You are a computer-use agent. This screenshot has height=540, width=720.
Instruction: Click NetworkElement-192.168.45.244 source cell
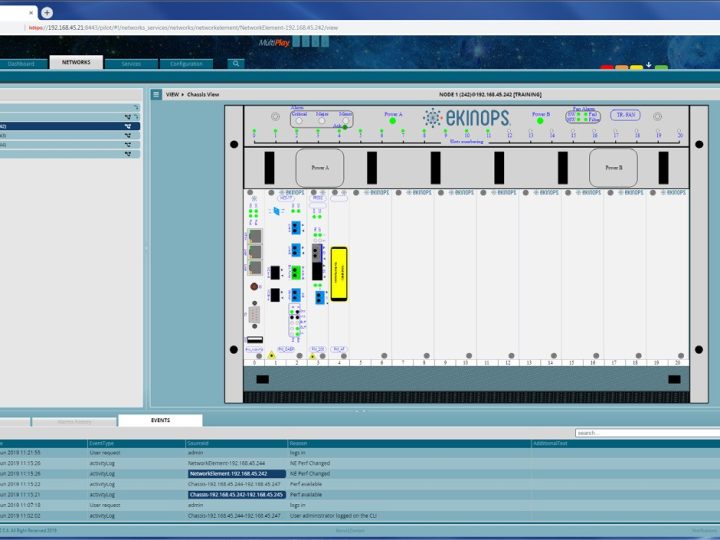pyautogui.click(x=226, y=463)
